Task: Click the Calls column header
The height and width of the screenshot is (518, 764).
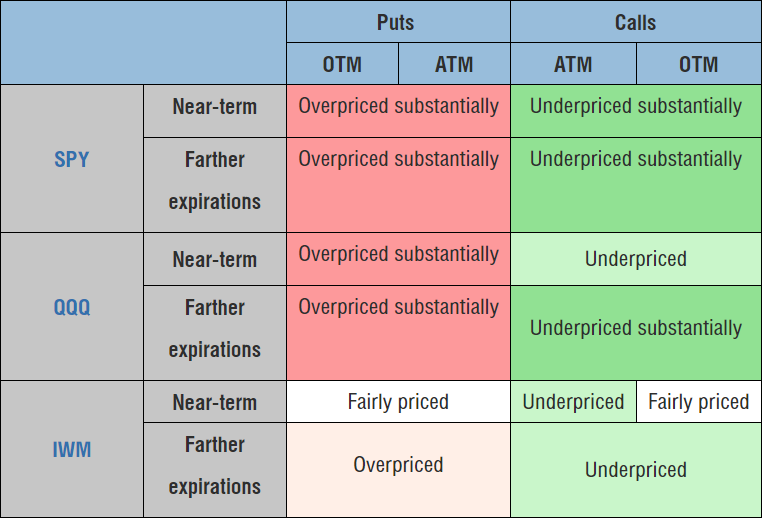Action: click(x=636, y=22)
